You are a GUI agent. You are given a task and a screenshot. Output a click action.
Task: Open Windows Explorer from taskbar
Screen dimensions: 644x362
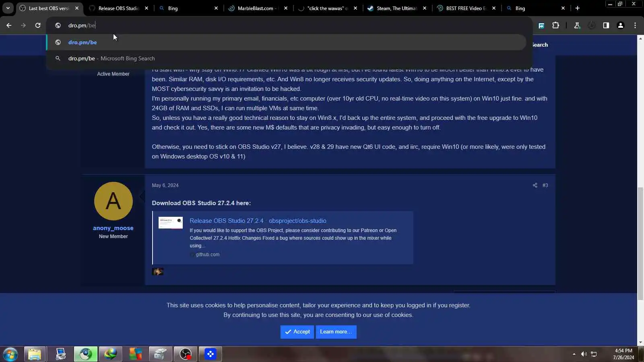click(x=35, y=354)
